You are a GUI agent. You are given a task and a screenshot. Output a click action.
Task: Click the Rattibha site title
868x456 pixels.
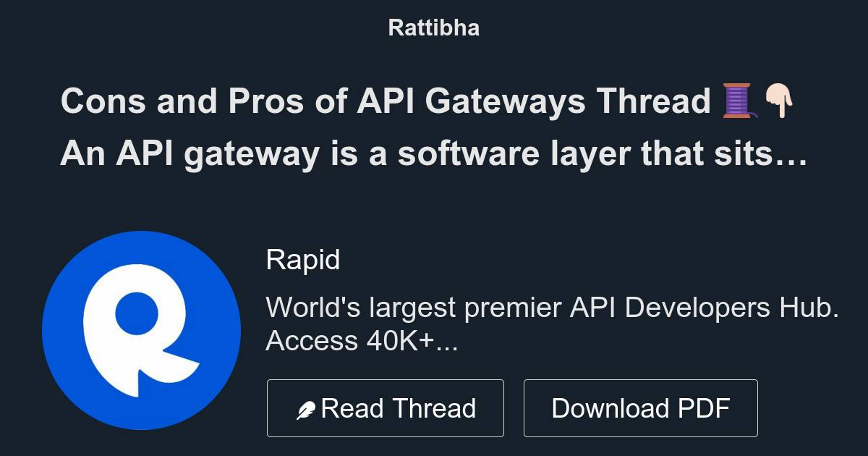click(x=434, y=28)
